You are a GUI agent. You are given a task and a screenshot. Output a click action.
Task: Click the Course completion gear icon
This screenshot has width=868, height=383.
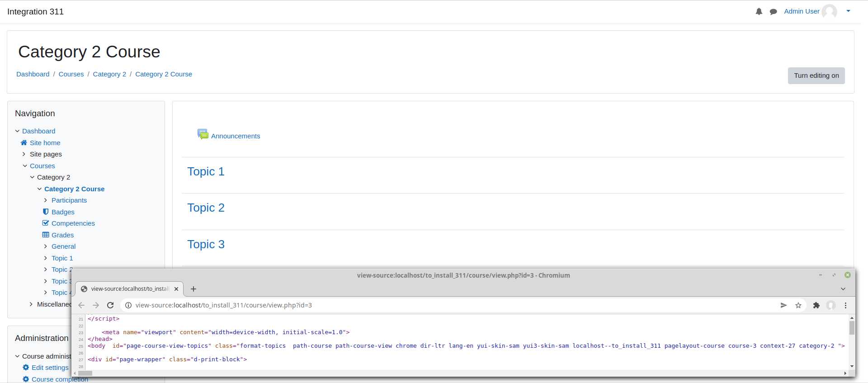pyautogui.click(x=26, y=379)
